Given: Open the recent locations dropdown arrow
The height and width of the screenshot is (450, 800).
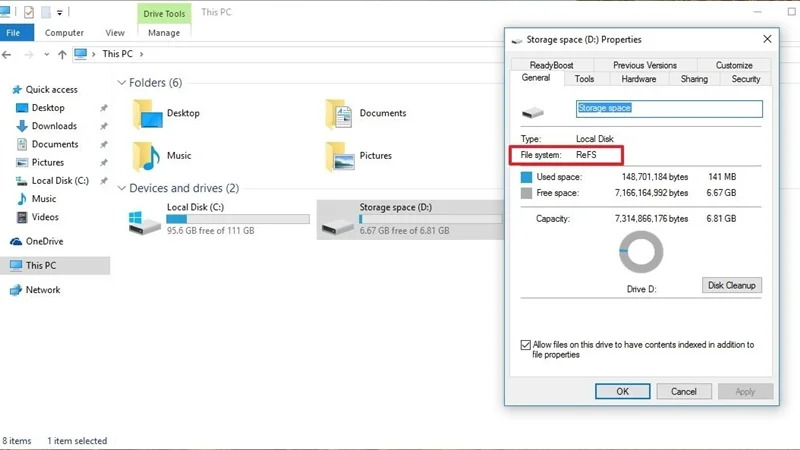Looking at the screenshot, I should coord(46,54).
